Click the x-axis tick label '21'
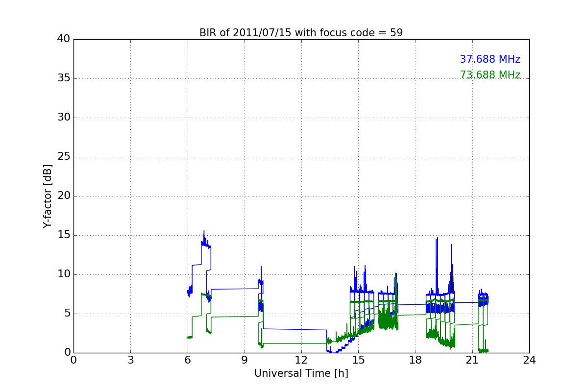Screen dimensions: 588x392 coord(472,360)
